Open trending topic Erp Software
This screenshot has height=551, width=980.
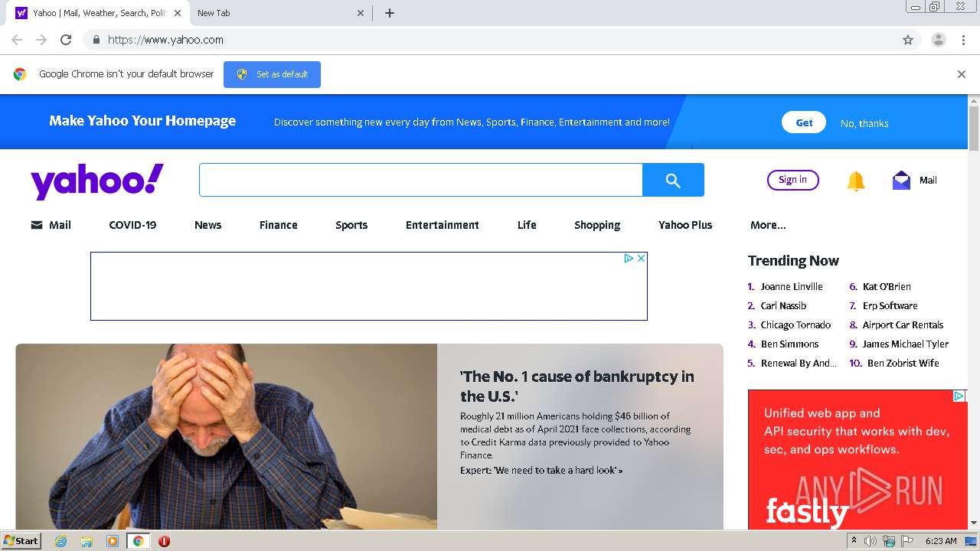[890, 305]
